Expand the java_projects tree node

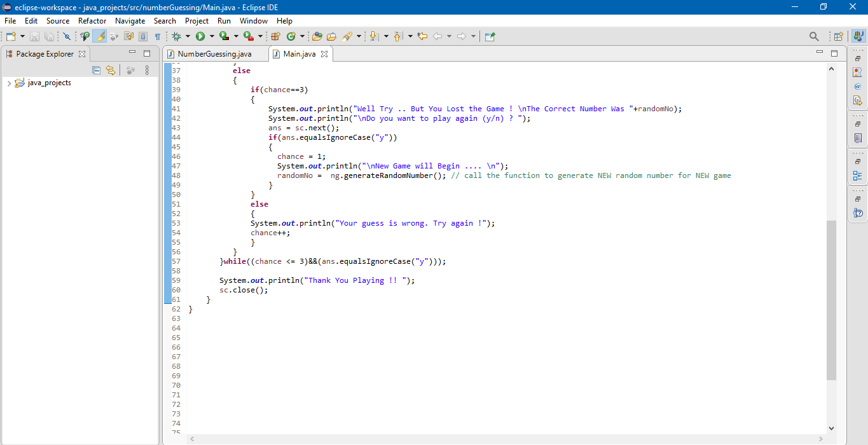coord(8,83)
